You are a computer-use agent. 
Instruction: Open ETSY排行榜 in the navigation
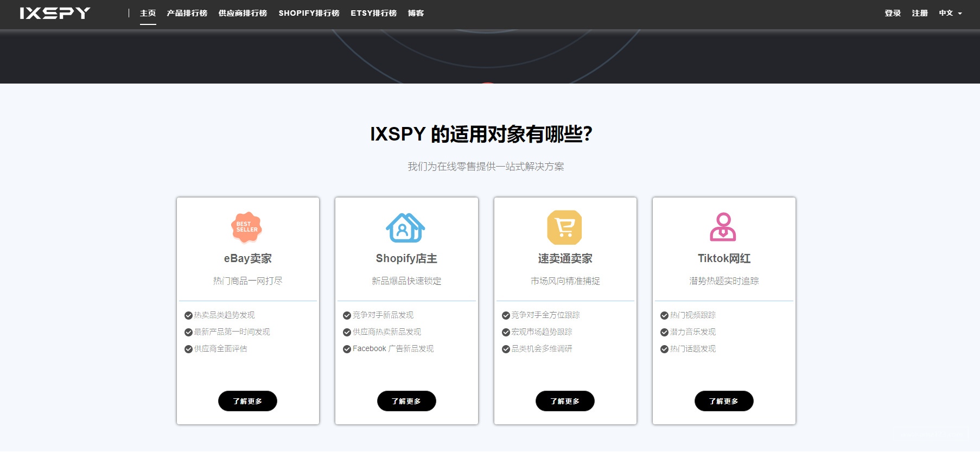point(373,13)
